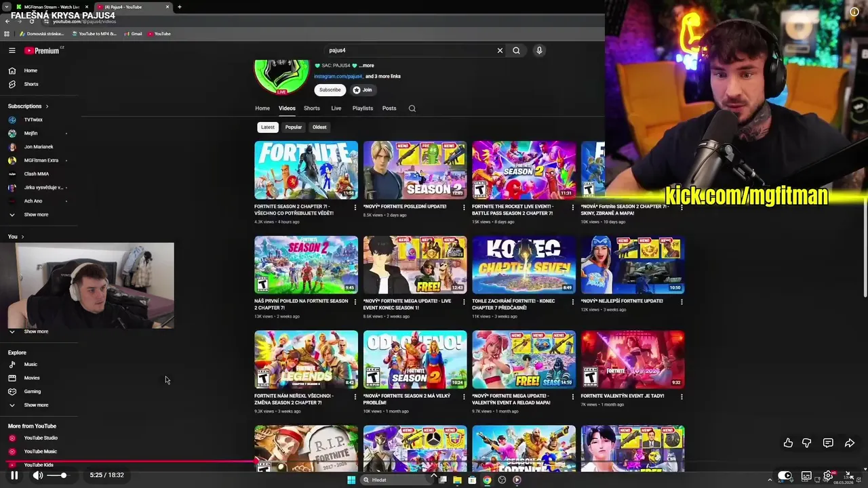Image resolution: width=868 pixels, height=488 pixels.
Task: Open the Gmail bookmark
Action: (x=133, y=34)
